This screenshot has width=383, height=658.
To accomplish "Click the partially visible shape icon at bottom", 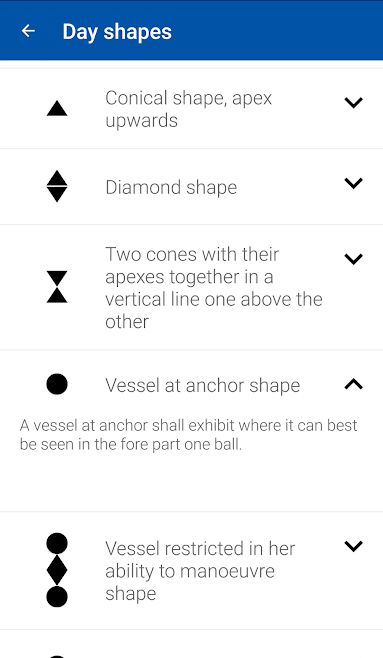I will (x=57, y=655).
